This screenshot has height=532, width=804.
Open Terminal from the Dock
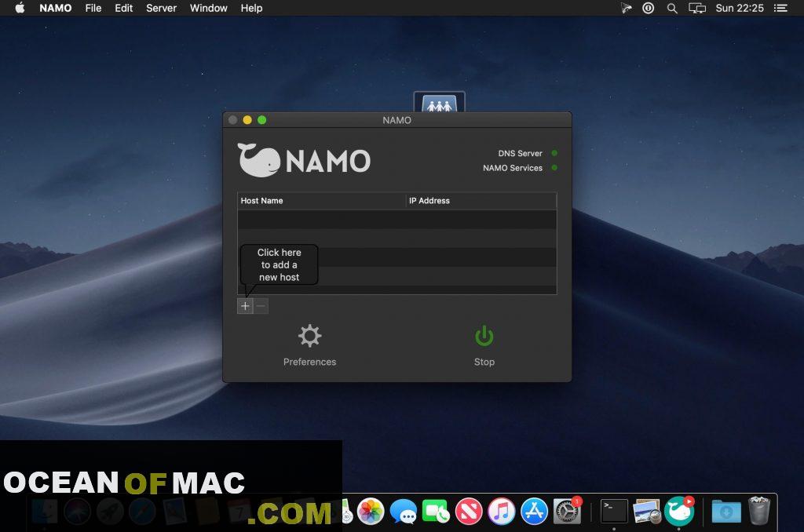click(x=614, y=512)
